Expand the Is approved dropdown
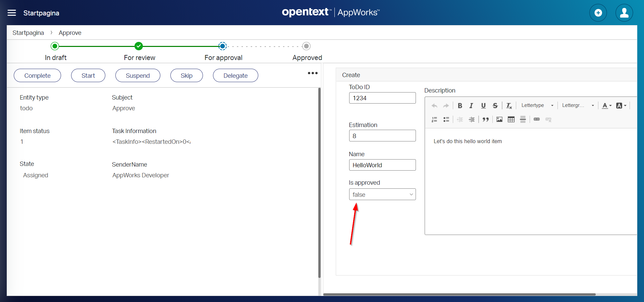 [x=382, y=194]
